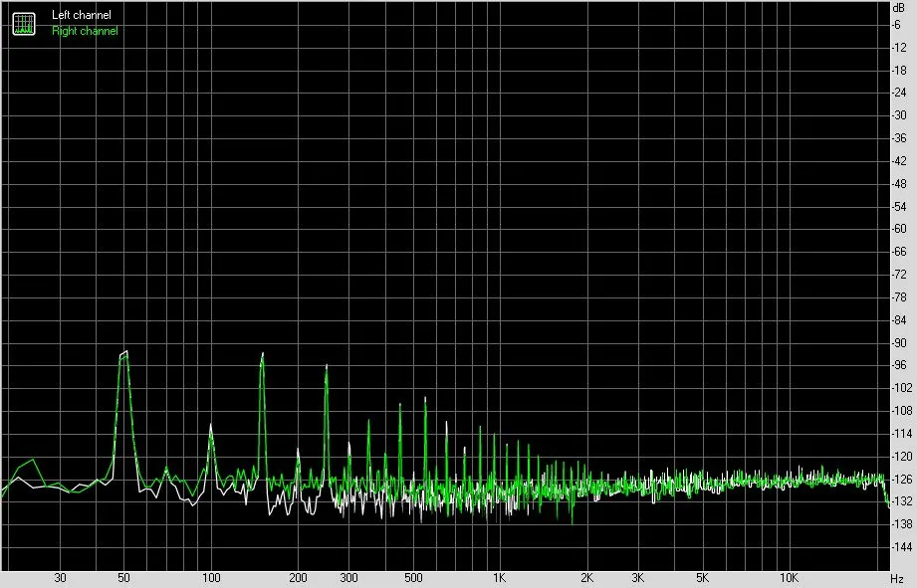Click the "-78" dB axis value
This screenshot has height=588, width=917.
point(898,296)
